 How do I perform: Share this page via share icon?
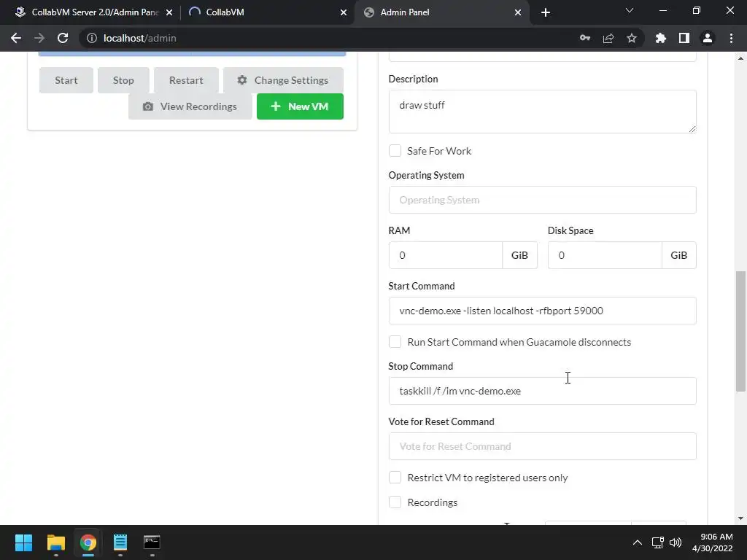pyautogui.click(x=608, y=38)
